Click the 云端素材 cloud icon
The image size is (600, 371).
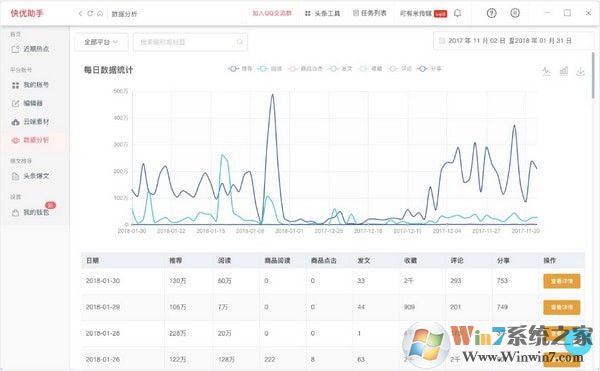tap(15, 122)
